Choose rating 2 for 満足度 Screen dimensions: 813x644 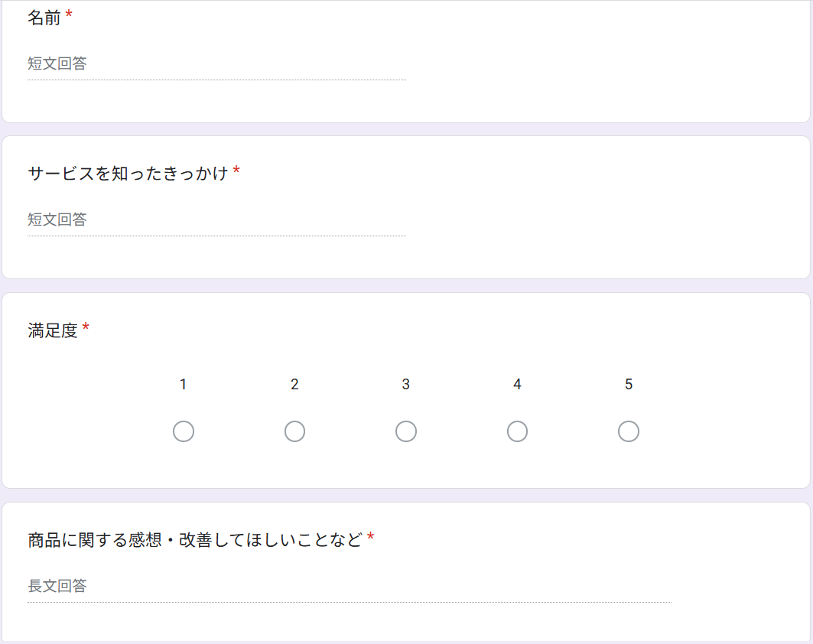(294, 431)
